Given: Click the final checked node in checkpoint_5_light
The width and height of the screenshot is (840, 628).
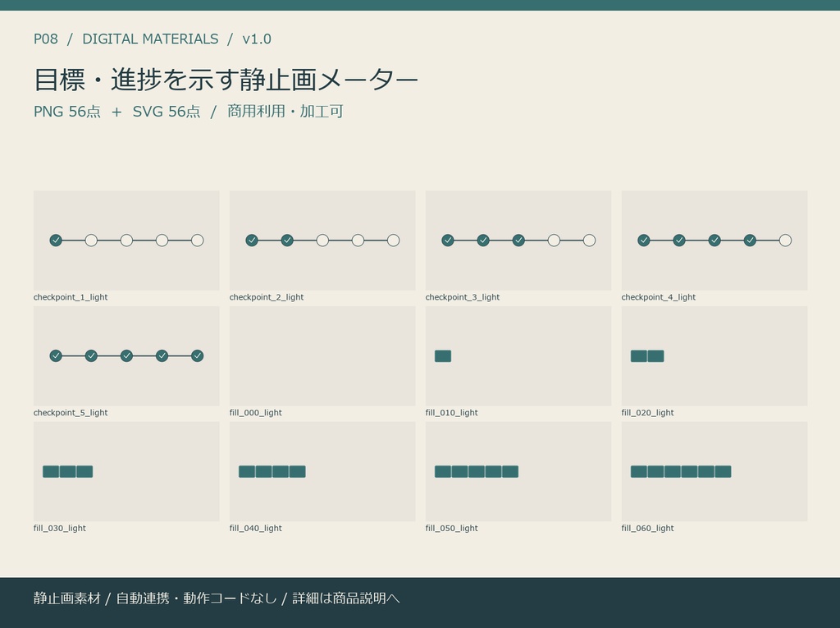Looking at the screenshot, I should tap(197, 356).
